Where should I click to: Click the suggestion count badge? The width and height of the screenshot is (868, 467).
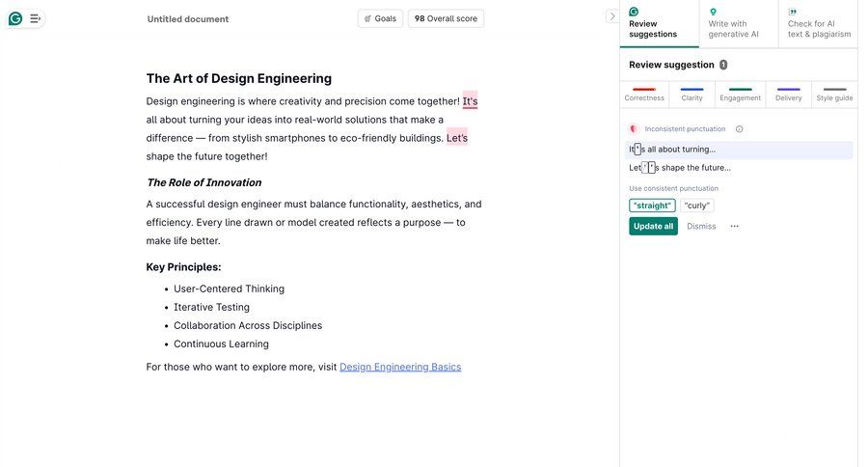(x=723, y=65)
